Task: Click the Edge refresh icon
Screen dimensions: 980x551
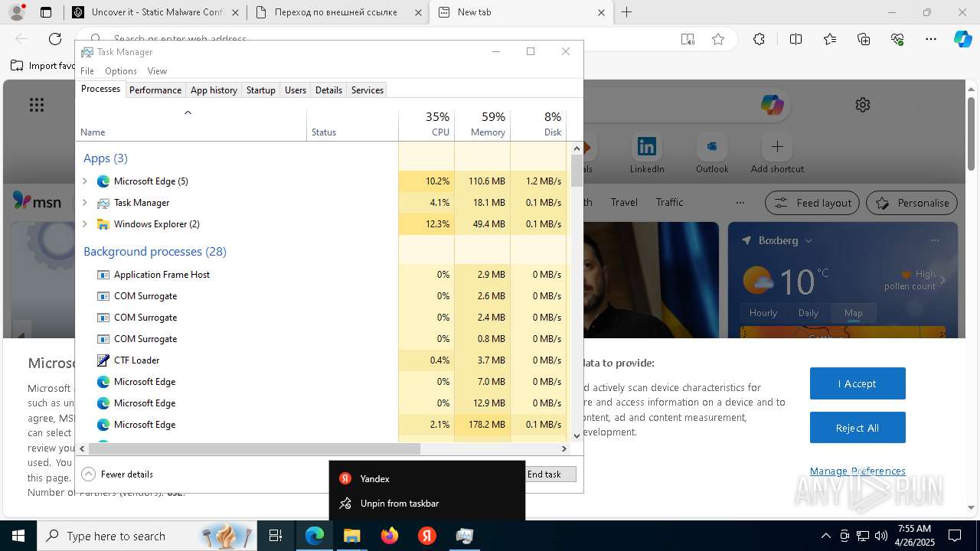Action: [55, 39]
